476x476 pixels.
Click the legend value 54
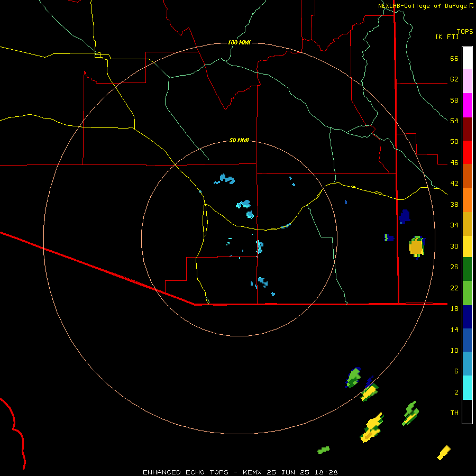tap(454, 121)
